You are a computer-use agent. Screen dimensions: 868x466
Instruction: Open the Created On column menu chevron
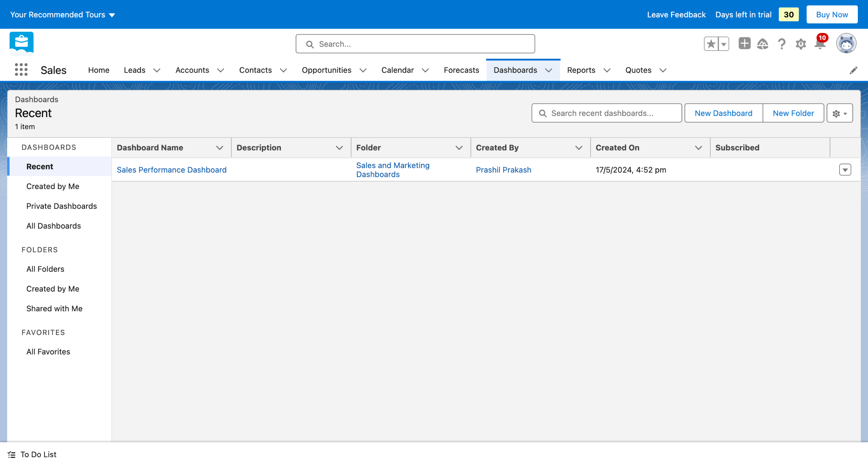(698, 148)
